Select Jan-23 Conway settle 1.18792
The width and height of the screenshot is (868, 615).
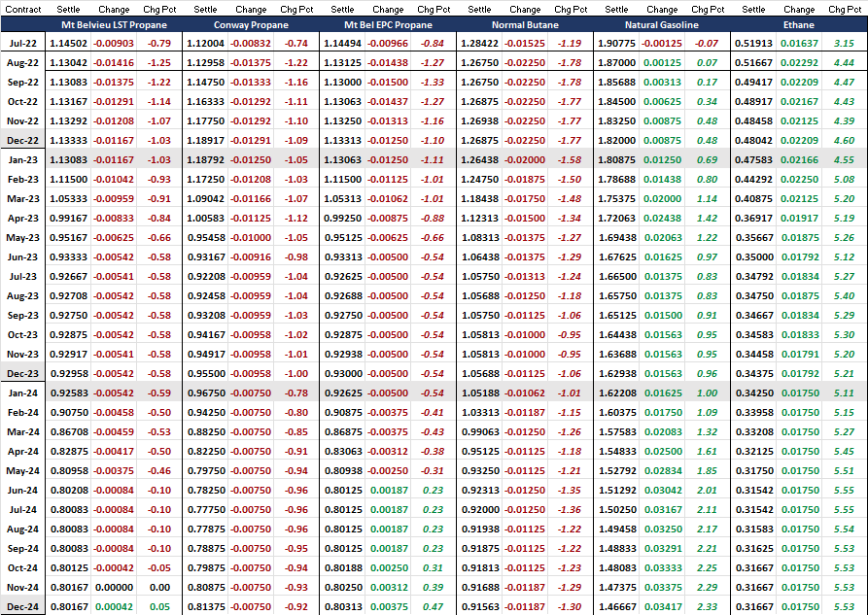pyautogui.click(x=205, y=160)
